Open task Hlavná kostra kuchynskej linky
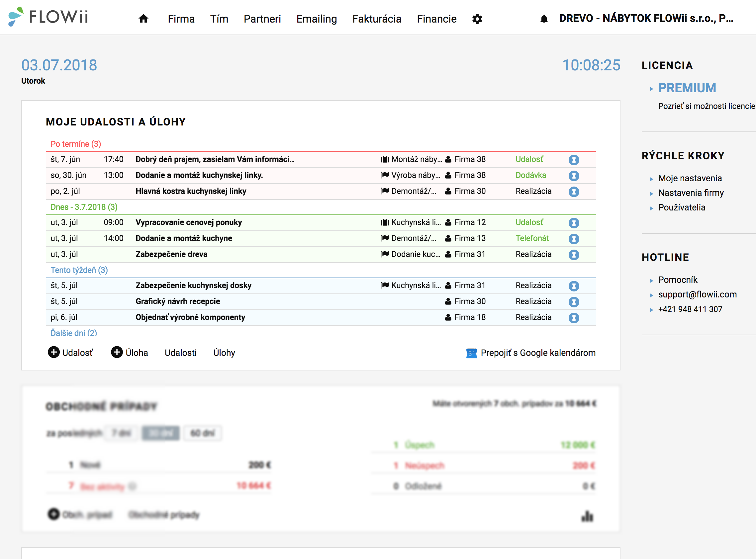Image resolution: width=756 pixels, height=559 pixels. 191,191
